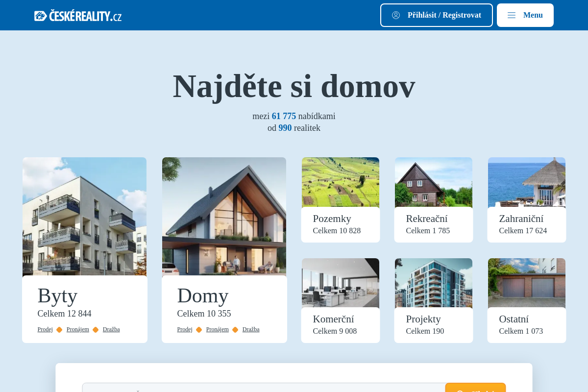Open the Projekty category thumbnail
Viewport: 588px width, 392px height.
click(x=433, y=283)
